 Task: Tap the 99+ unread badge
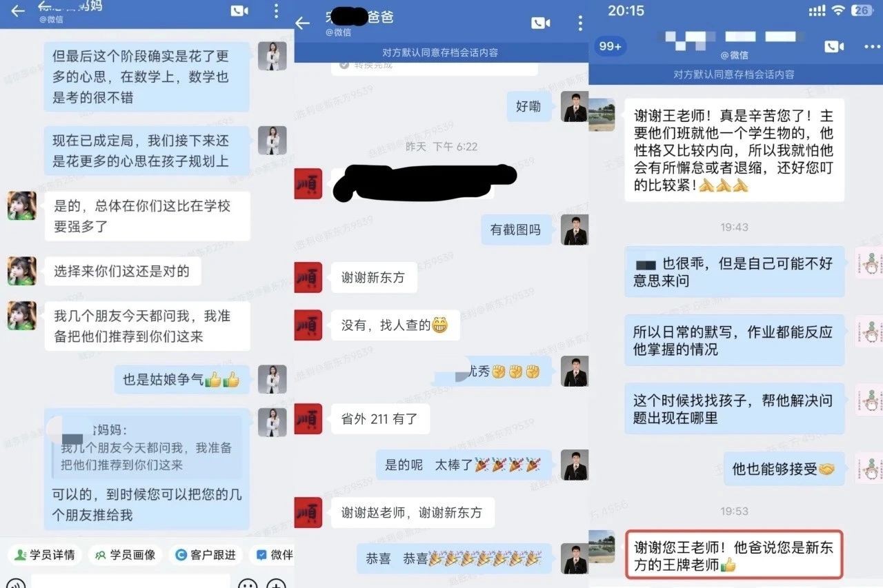click(611, 46)
